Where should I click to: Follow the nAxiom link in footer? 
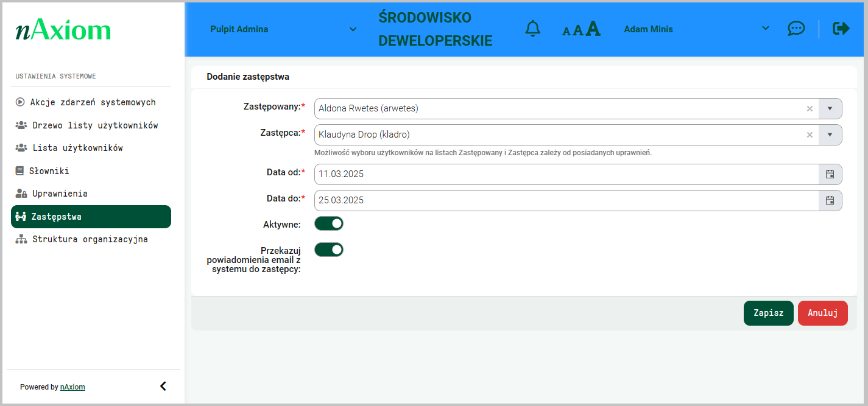pyautogui.click(x=72, y=387)
